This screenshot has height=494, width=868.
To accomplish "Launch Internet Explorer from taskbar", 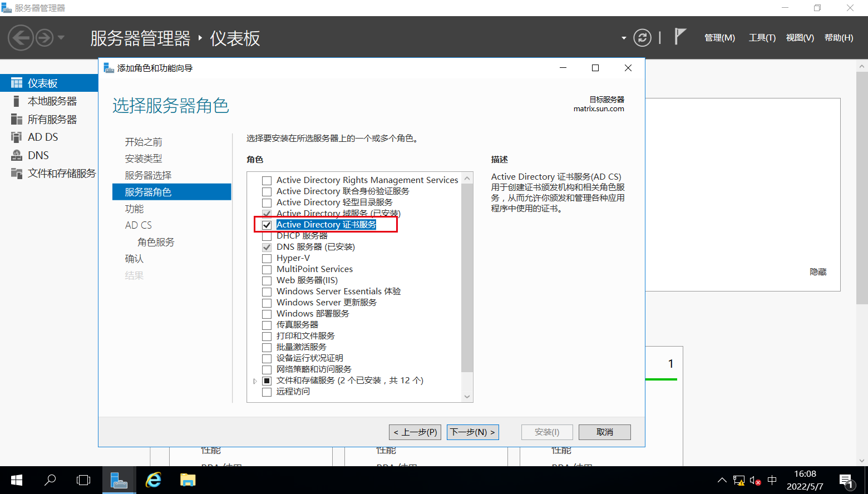I will [x=153, y=480].
